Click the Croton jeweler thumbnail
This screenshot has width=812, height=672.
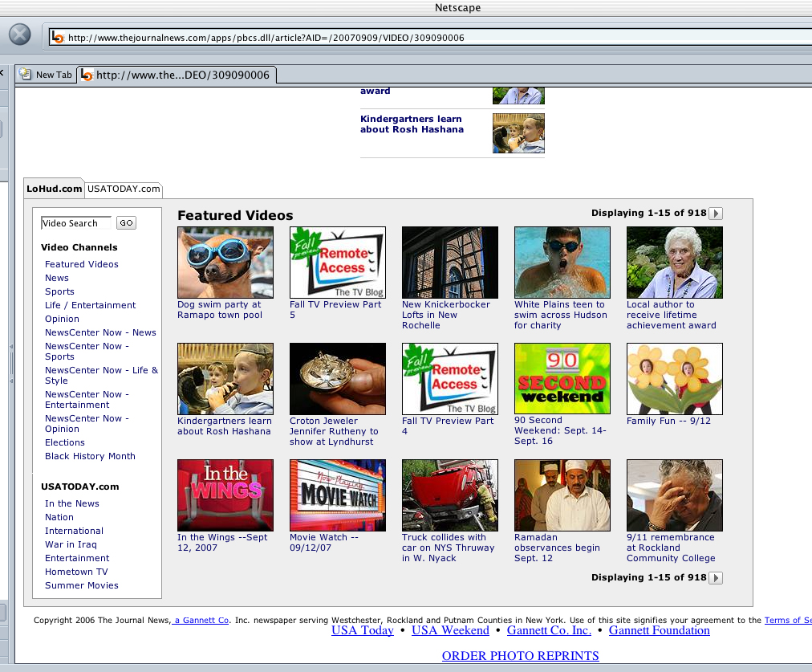click(338, 379)
